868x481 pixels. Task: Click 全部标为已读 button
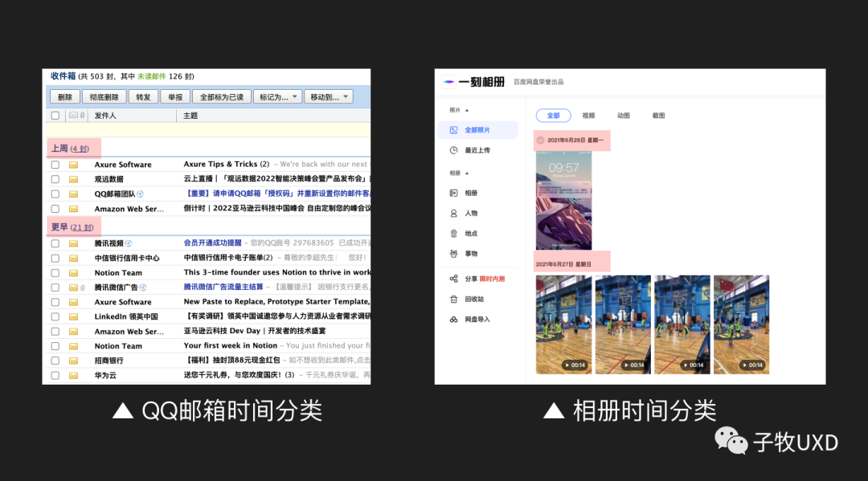[222, 96]
